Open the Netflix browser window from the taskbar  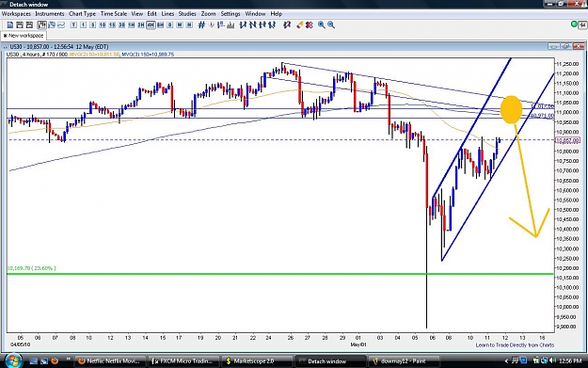pos(109,361)
